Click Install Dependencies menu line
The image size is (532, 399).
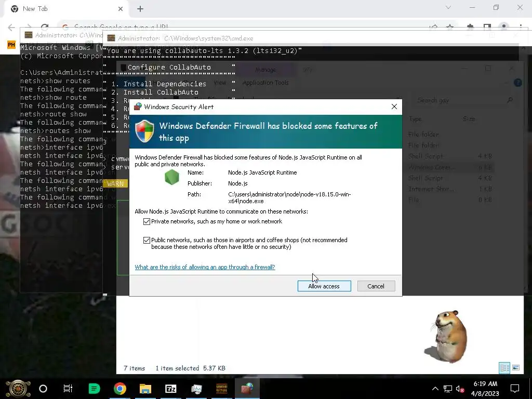point(159,84)
